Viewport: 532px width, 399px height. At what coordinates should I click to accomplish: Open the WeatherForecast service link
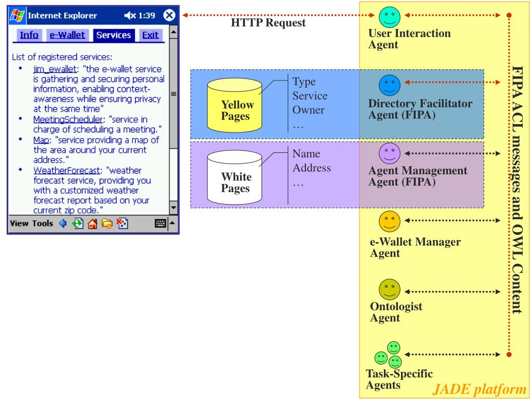[x=67, y=170]
